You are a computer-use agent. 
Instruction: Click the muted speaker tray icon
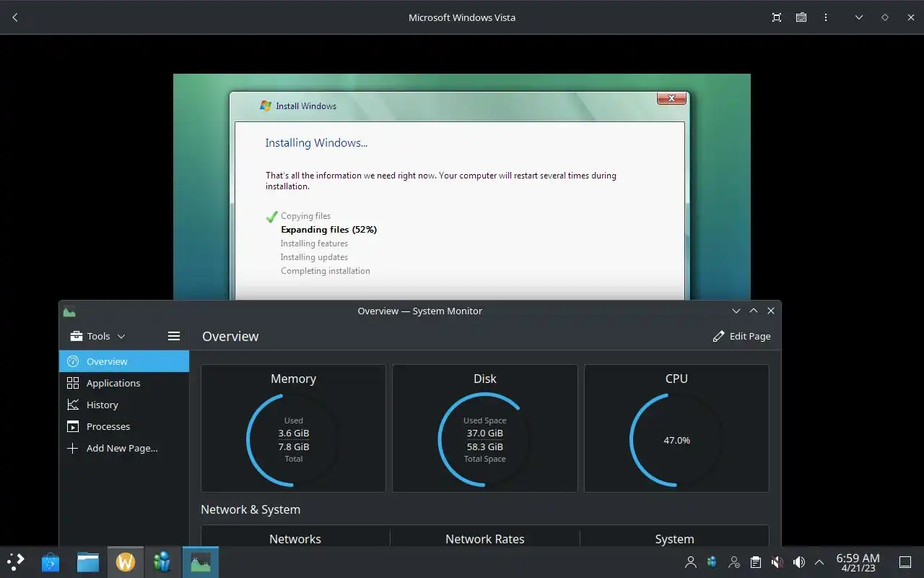coord(777,562)
